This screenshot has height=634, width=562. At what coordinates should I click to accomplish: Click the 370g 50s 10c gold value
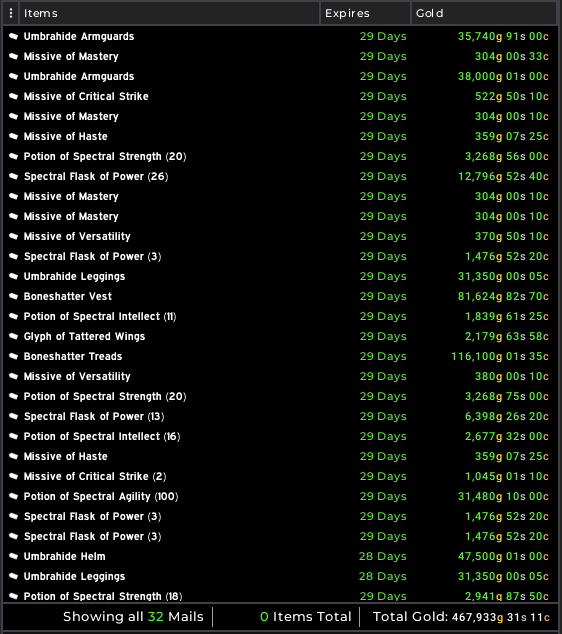[x=512, y=236]
